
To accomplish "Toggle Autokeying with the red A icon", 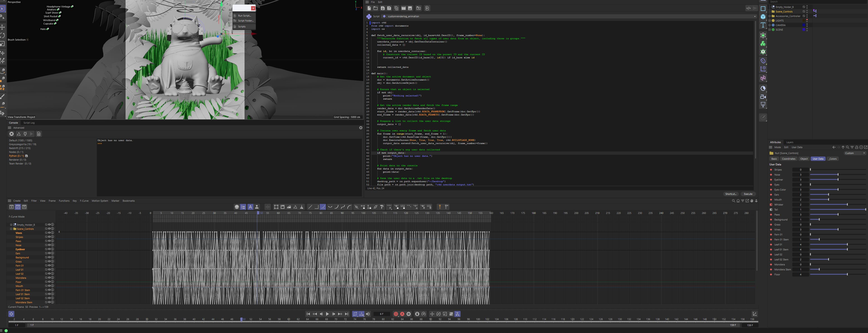I will point(402,314).
